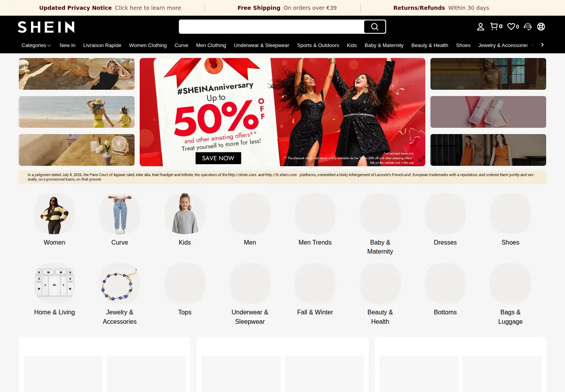565x392 pixels.
Task: Open the Women Clothing menu
Action: pos(148,45)
